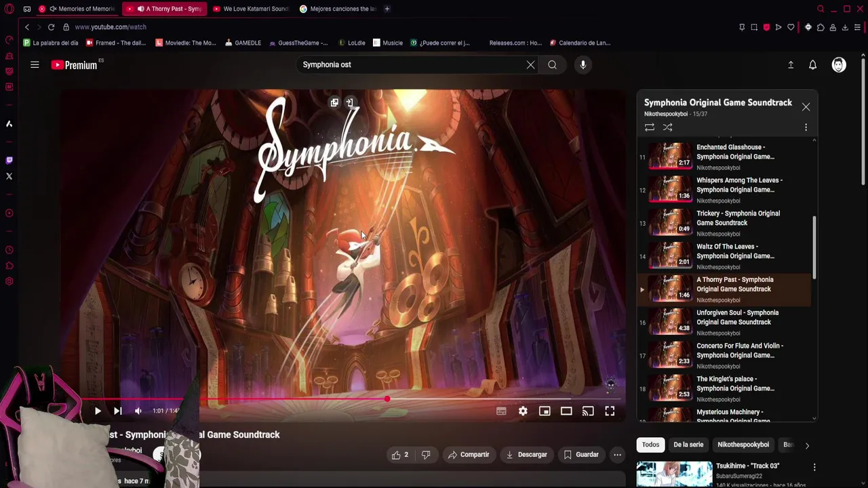Image resolution: width=868 pixels, height=488 pixels.
Task: Open the browser extensions icon
Action: click(x=821, y=27)
